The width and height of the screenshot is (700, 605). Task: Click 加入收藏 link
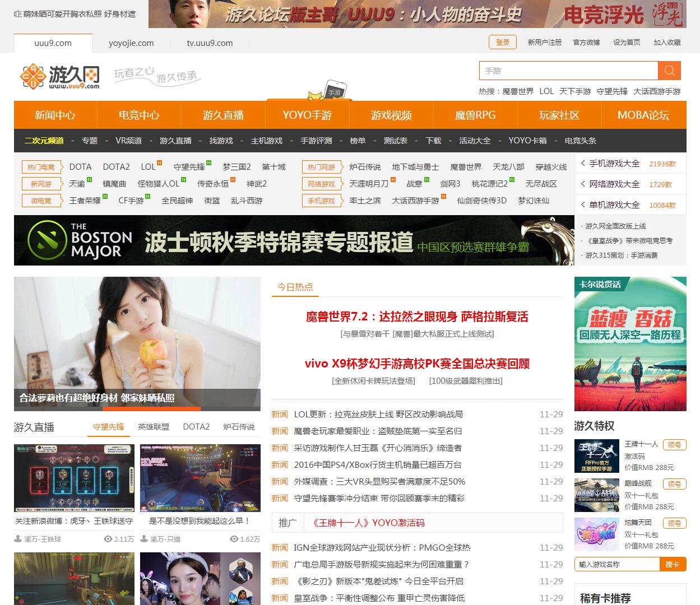pos(667,43)
